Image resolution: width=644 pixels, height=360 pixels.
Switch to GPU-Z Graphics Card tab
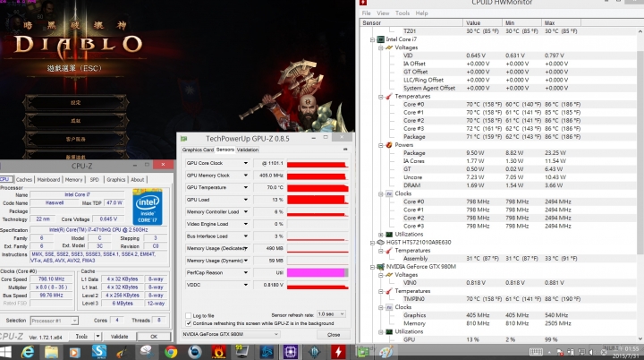(198, 150)
